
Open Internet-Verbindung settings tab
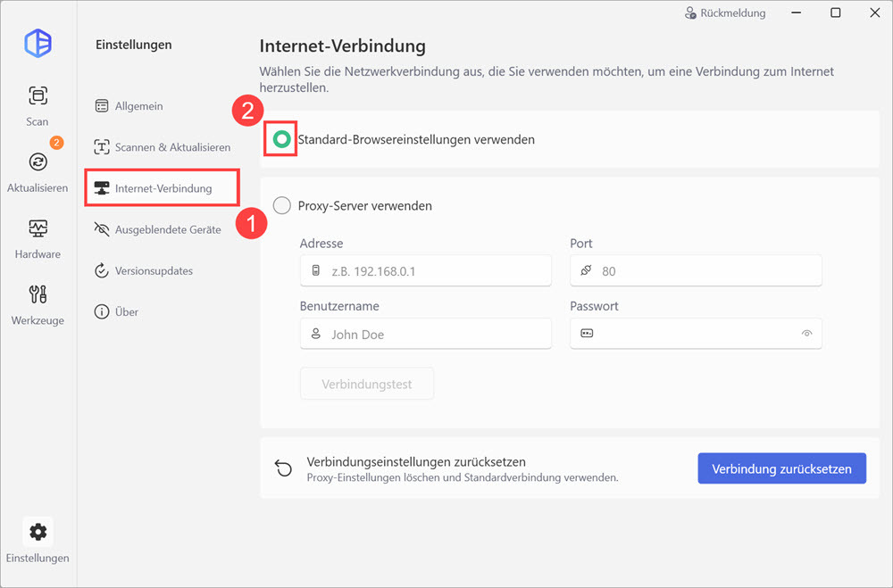pyautogui.click(x=162, y=188)
